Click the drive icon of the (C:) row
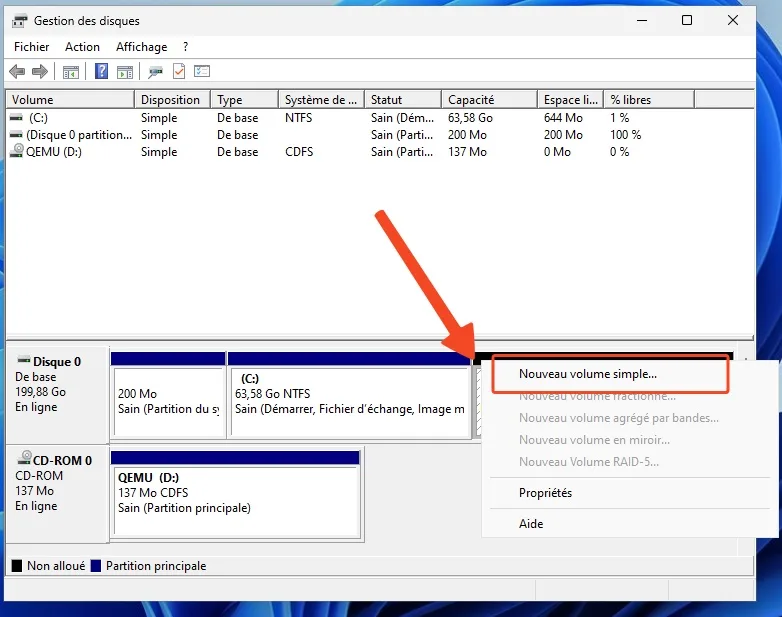The width and height of the screenshot is (782, 617). coord(16,118)
